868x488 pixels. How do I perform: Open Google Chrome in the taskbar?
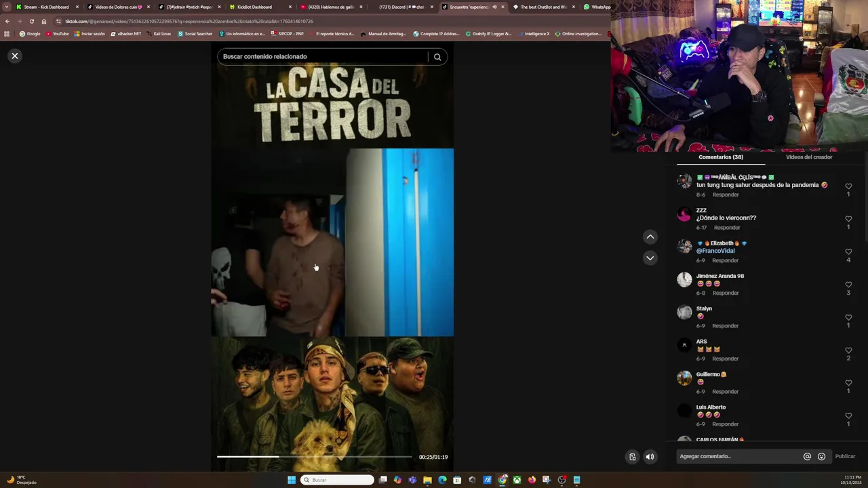pos(502,480)
